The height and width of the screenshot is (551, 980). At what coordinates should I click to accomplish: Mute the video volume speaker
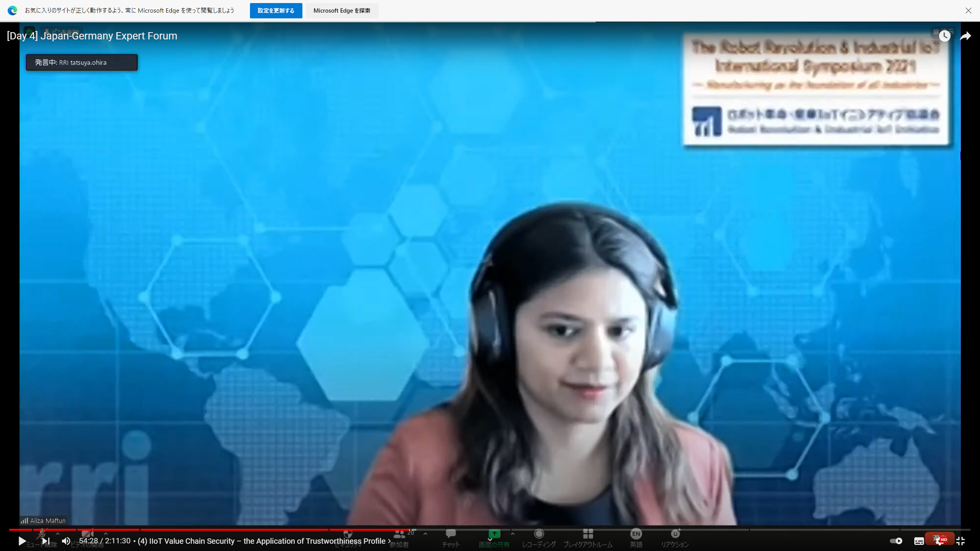pyautogui.click(x=66, y=541)
